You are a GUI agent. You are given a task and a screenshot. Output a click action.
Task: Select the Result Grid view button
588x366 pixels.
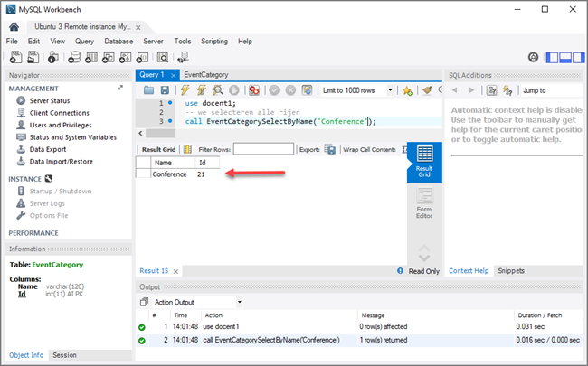pos(424,162)
